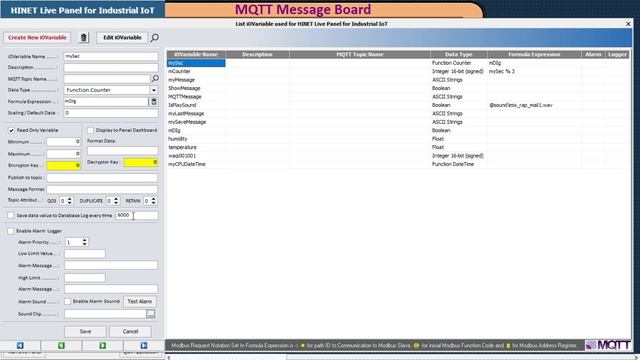Browse MQTT topic with magnifier icon

pyautogui.click(x=155, y=78)
